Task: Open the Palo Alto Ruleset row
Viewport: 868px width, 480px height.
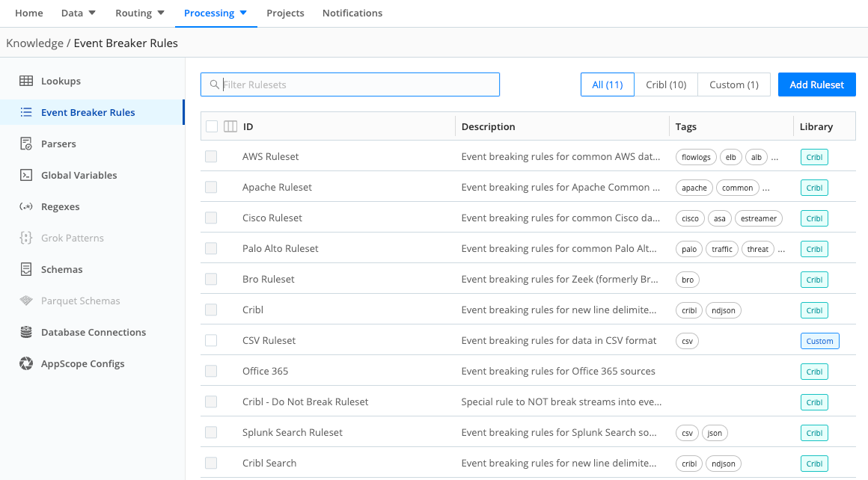Action: coord(281,248)
